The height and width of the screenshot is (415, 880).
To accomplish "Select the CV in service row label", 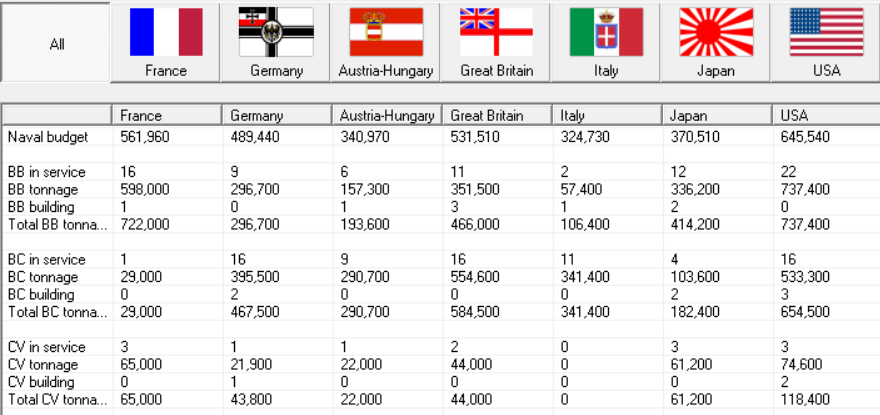I will (x=46, y=347).
